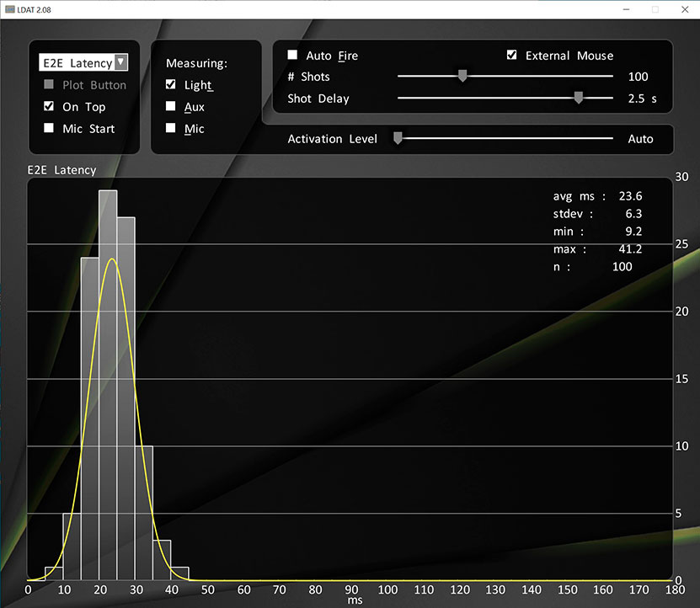This screenshot has height=608, width=700.
Task: Click the n value 100 in stats
Action: 622,266
